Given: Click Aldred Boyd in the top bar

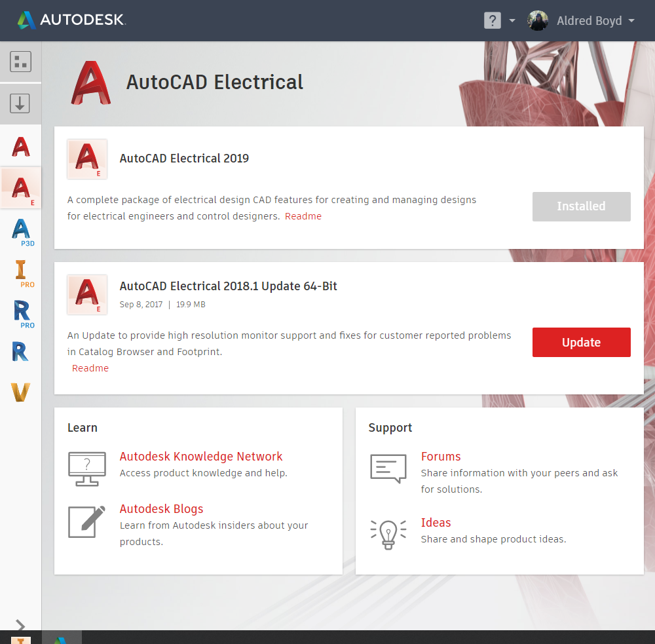Looking at the screenshot, I should tap(588, 20).
